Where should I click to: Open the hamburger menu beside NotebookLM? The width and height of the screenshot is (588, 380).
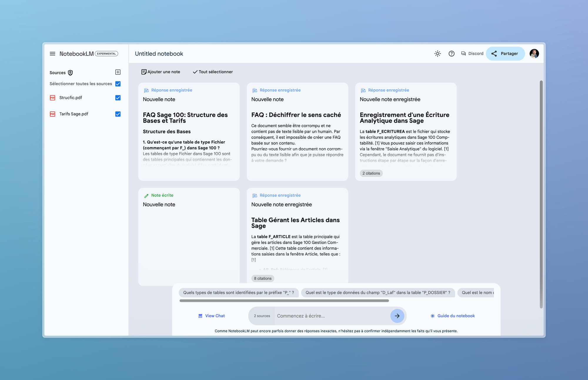[52, 54]
